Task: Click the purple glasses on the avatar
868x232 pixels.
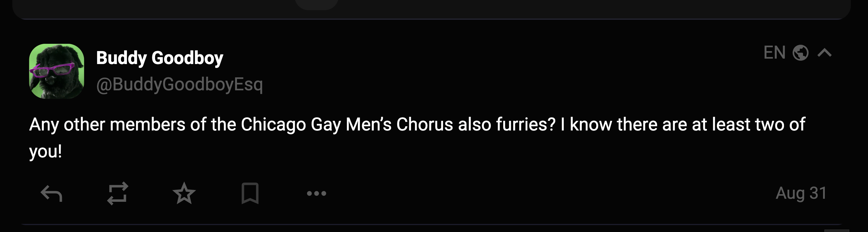Action: pyautogui.click(x=52, y=70)
